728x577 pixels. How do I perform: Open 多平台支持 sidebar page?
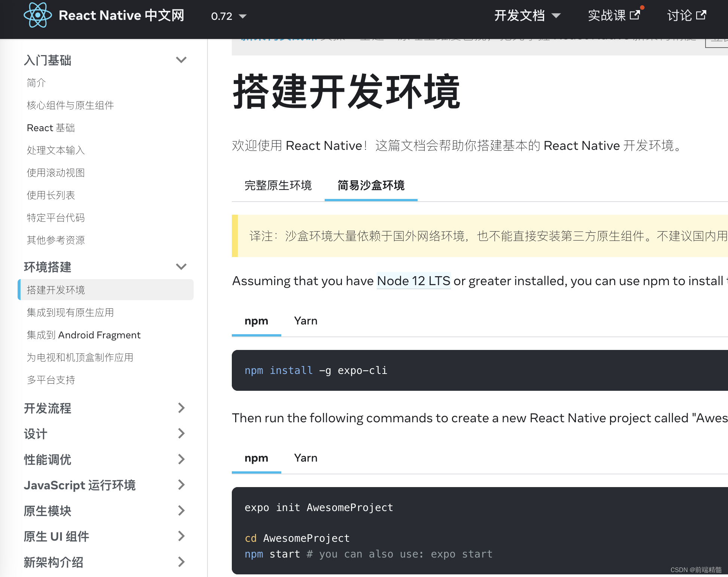click(x=51, y=380)
